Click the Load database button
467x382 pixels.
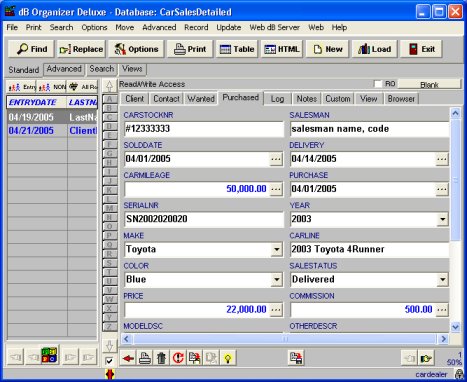coord(374,49)
